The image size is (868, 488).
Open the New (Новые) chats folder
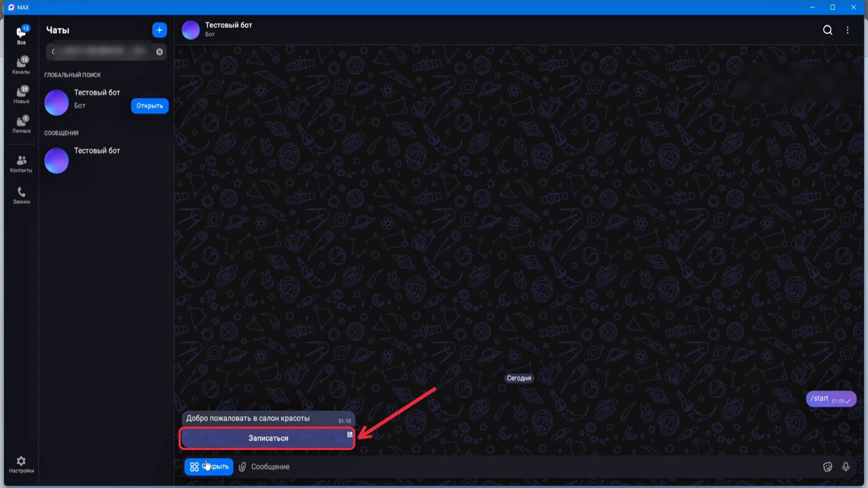click(x=21, y=94)
